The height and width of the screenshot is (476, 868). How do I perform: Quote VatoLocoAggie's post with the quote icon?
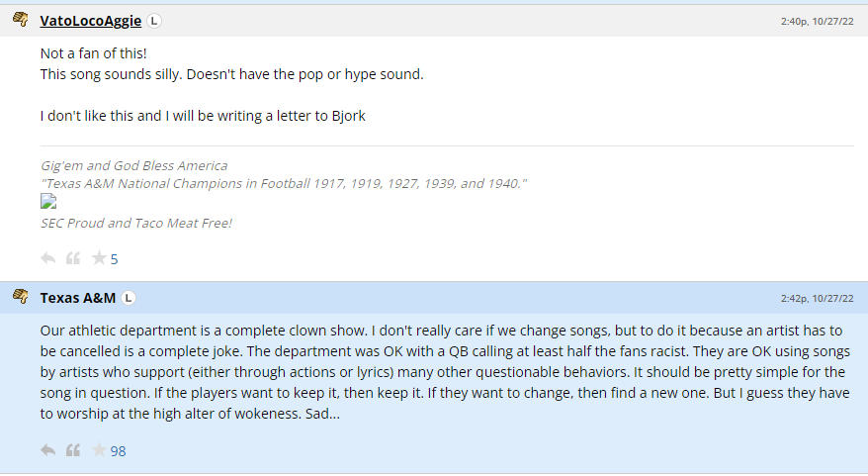coord(73,259)
